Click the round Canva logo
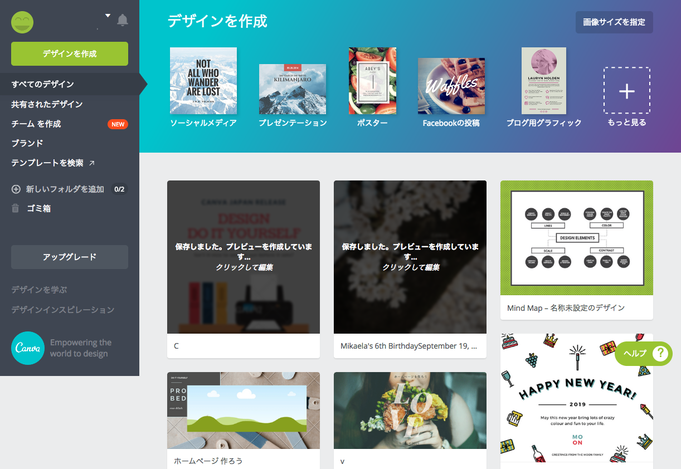 pyautogui.click(x=28, y=348)
